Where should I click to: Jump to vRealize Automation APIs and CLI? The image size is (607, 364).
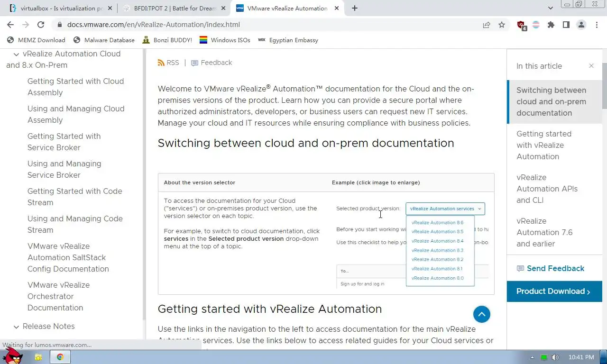(547, 189)
